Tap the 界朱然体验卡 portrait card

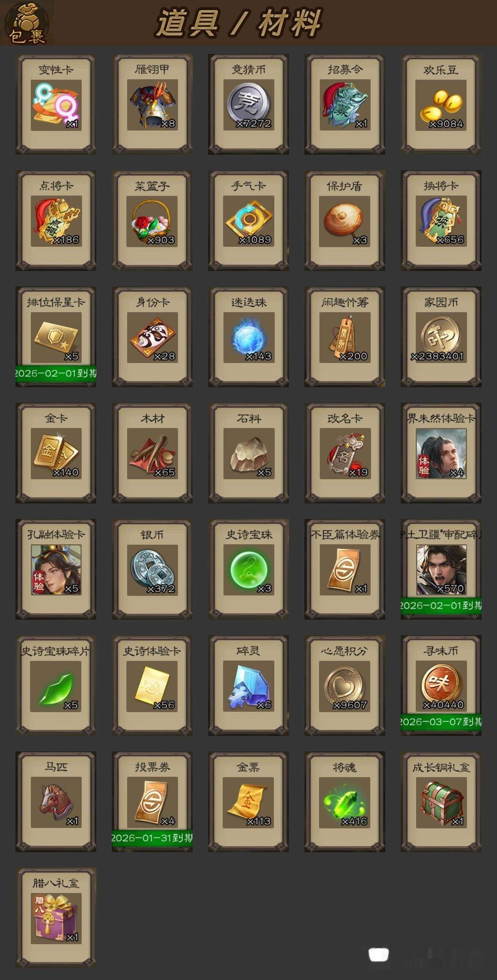coord(441,453)
